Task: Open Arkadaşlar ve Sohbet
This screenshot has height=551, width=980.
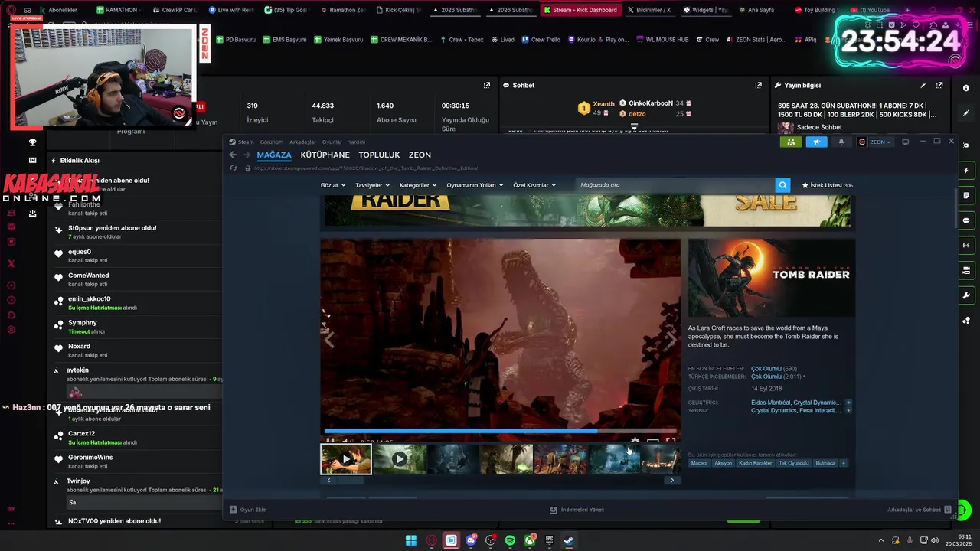Action: [919, 510]
